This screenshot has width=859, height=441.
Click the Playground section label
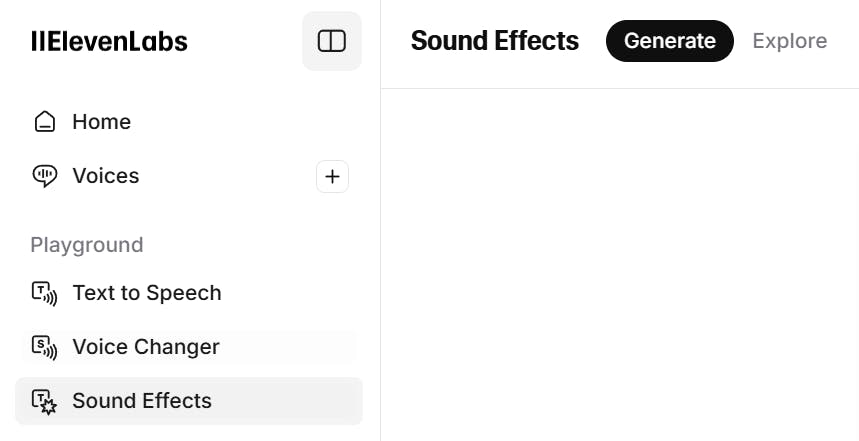(86, 245)
